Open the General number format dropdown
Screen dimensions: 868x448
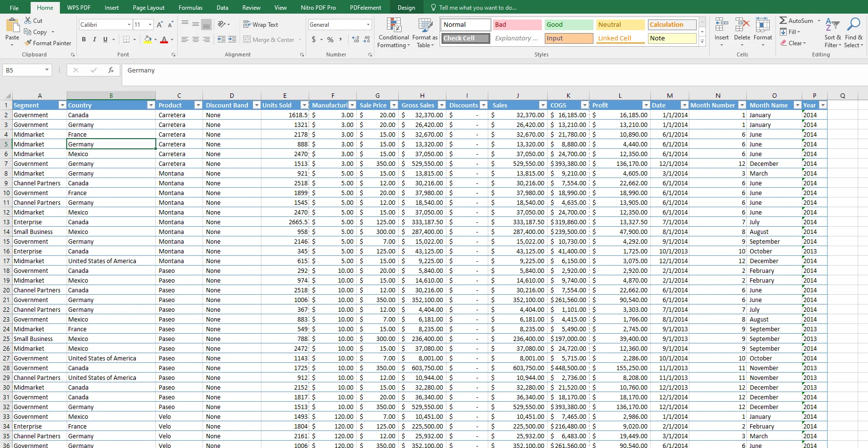coord(368,24)
